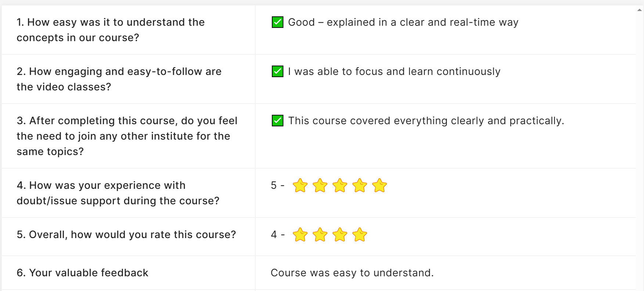The height and width of the screenshot is (291, 644).
Task: Click the third star in the overall course rating
Action: pyautogui.click(x=340, y=235)
